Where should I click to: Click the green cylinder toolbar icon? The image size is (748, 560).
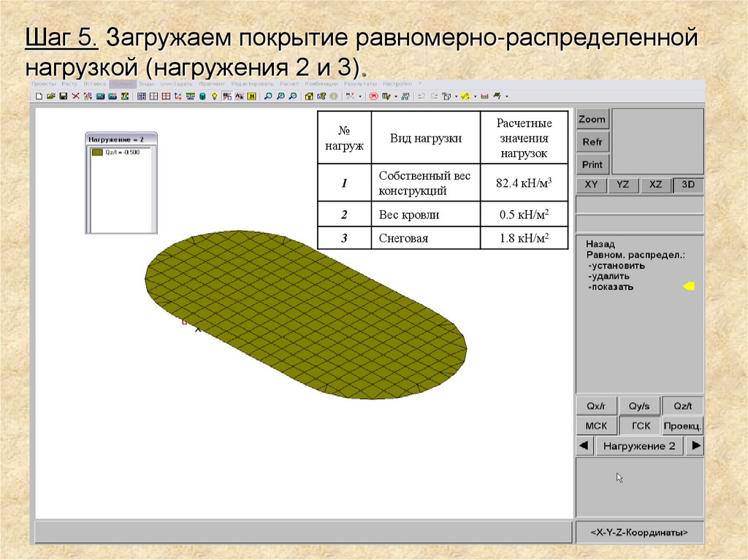tap(202, 96)
